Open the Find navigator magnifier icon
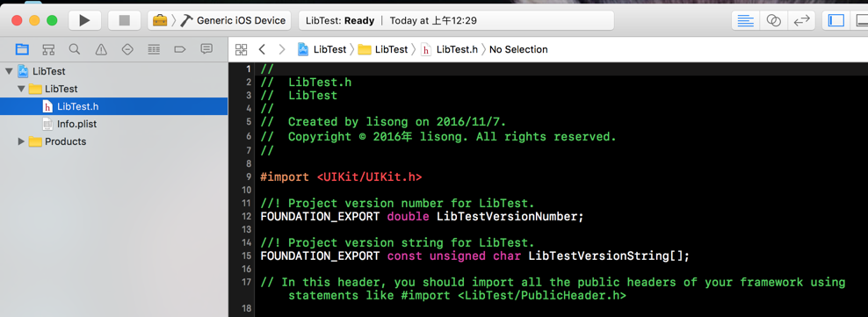The width and height of the screenshot is (868, 317). 75,49
